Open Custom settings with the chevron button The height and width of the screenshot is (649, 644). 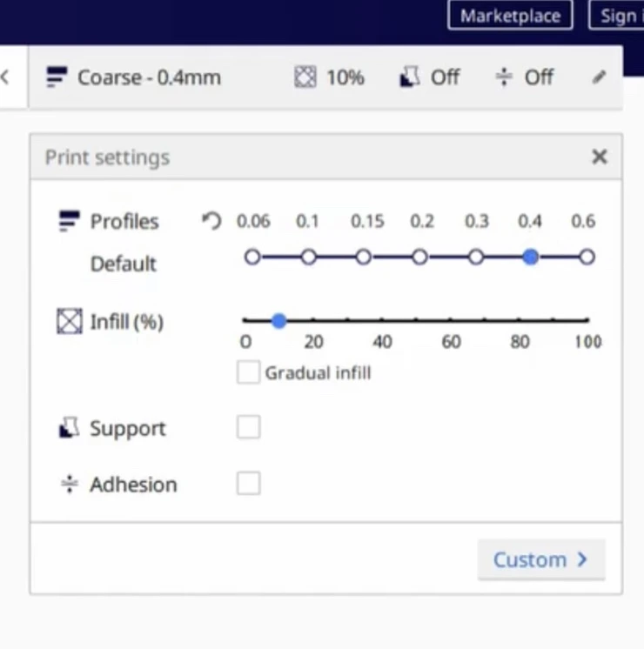click(540, 559)
